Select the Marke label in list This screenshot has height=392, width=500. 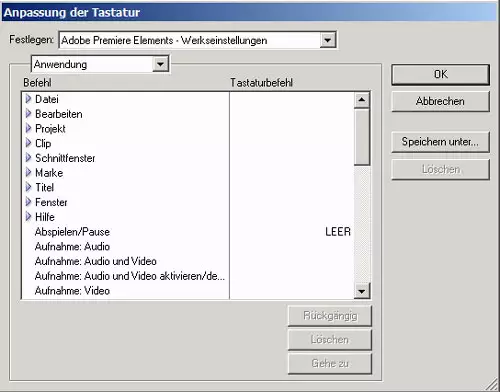click(49, 173)
